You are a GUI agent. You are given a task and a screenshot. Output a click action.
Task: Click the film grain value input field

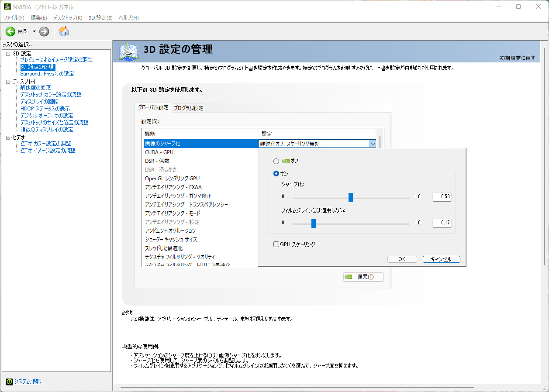(x=442, y=223)
